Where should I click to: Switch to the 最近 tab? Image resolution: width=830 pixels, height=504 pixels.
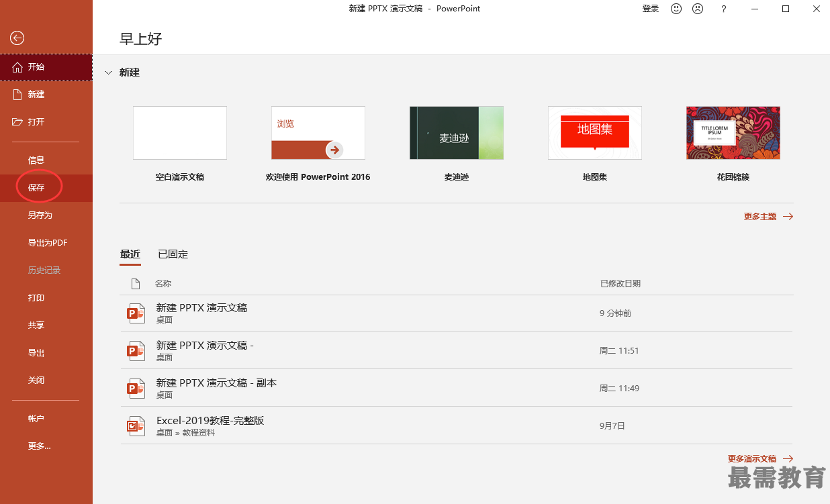pos(130,254)
